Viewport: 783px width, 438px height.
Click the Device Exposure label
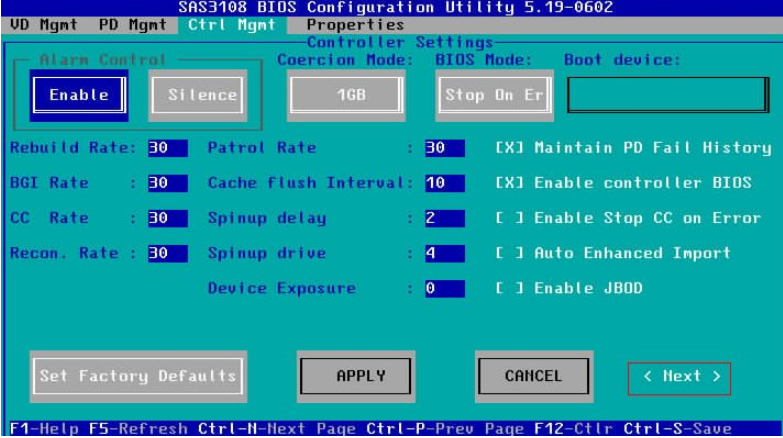point(282,288)
